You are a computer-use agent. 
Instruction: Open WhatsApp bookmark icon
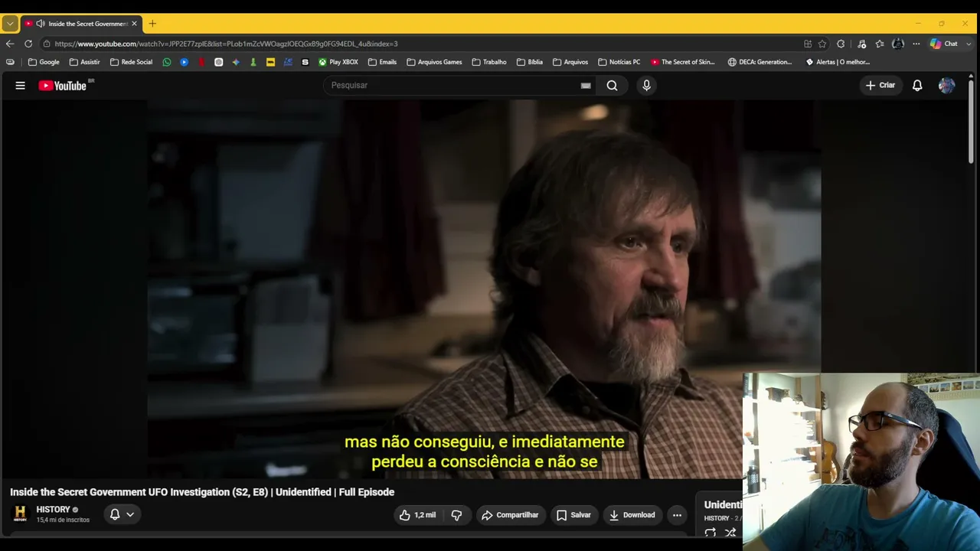coord(167,62)
